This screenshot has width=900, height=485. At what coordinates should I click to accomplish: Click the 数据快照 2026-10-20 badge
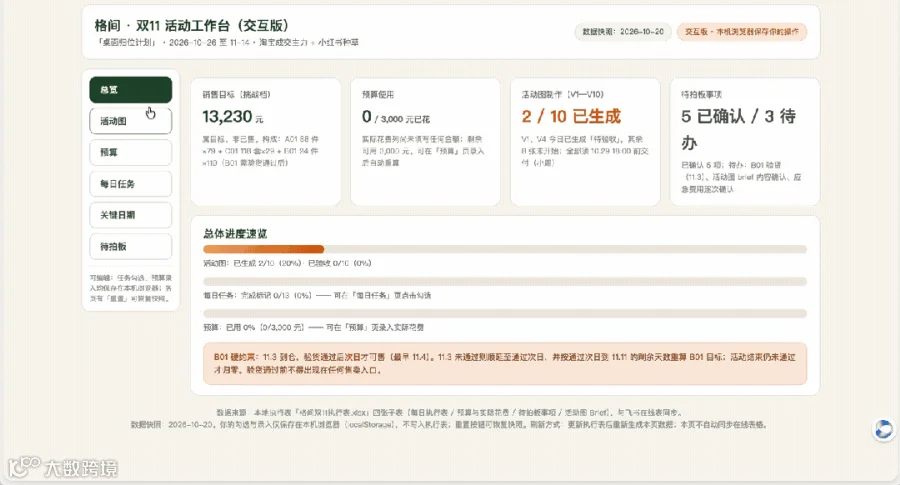tap(623, 32)
